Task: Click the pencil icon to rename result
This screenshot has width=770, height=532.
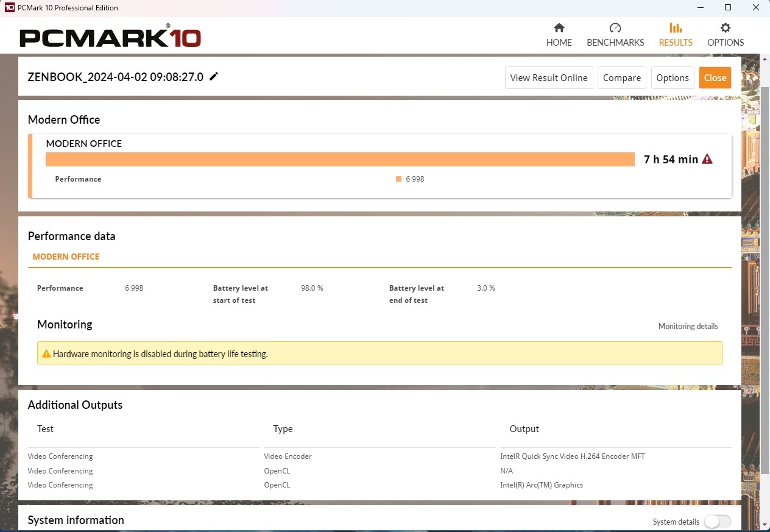Action: coord(214,76)
